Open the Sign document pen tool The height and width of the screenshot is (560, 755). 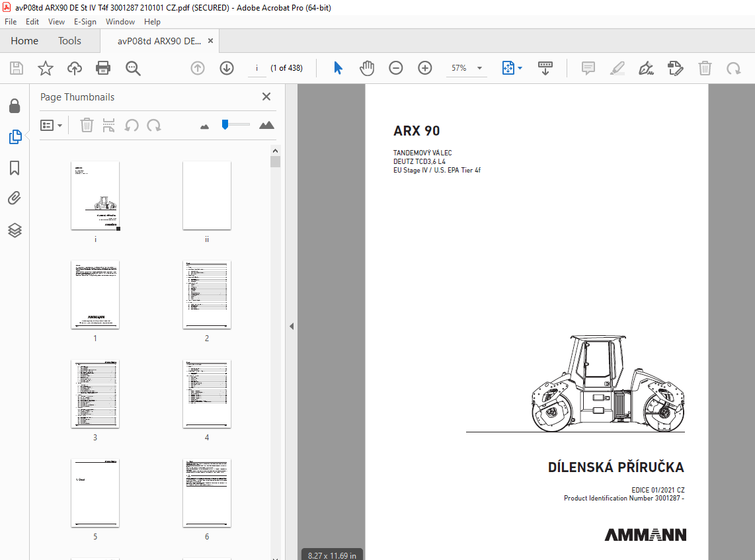pos(646,68)
